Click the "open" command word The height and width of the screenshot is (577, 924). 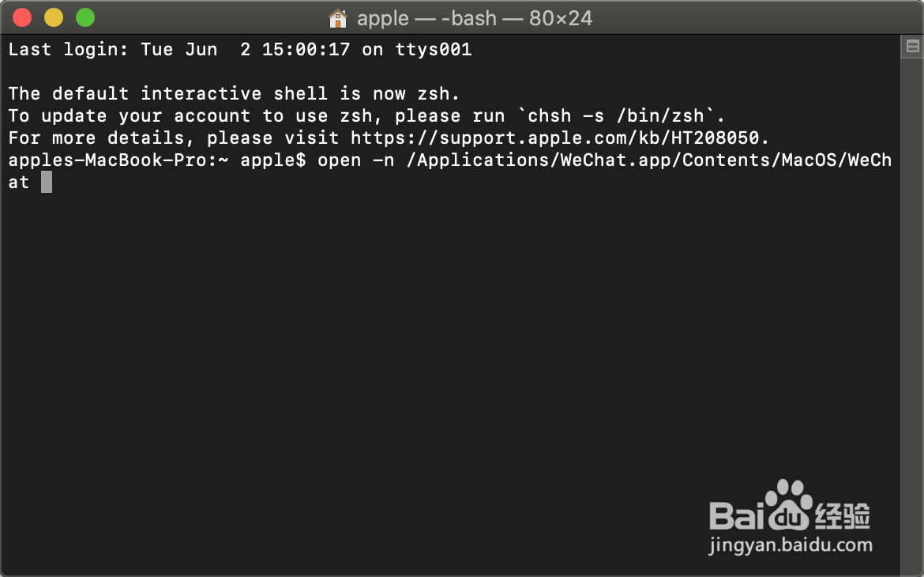[339, 160]
